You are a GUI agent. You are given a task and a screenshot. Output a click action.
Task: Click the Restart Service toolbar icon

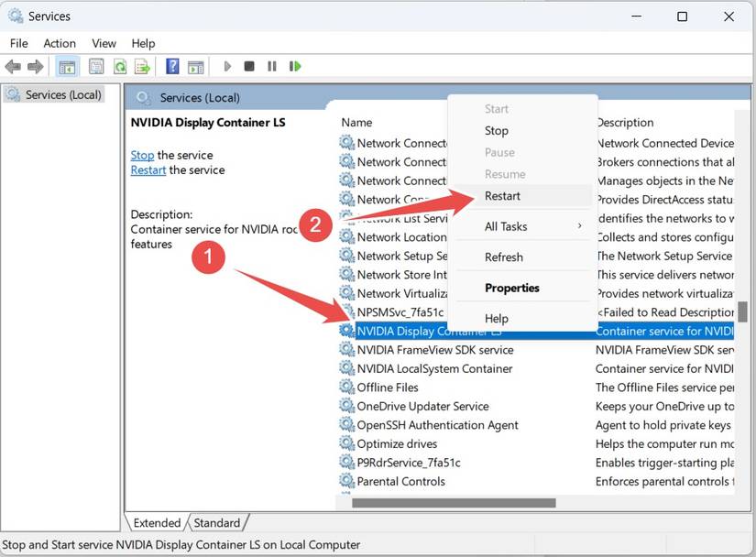point(294,66)
